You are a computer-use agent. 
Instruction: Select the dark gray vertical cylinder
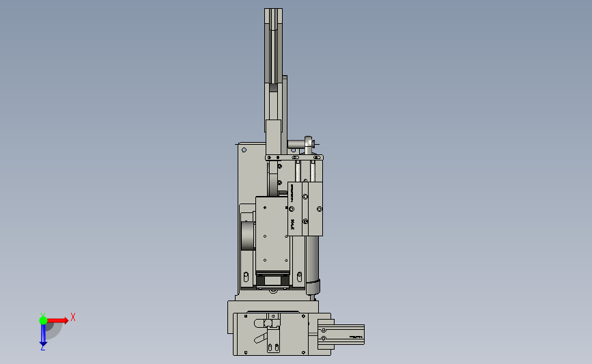312,265
